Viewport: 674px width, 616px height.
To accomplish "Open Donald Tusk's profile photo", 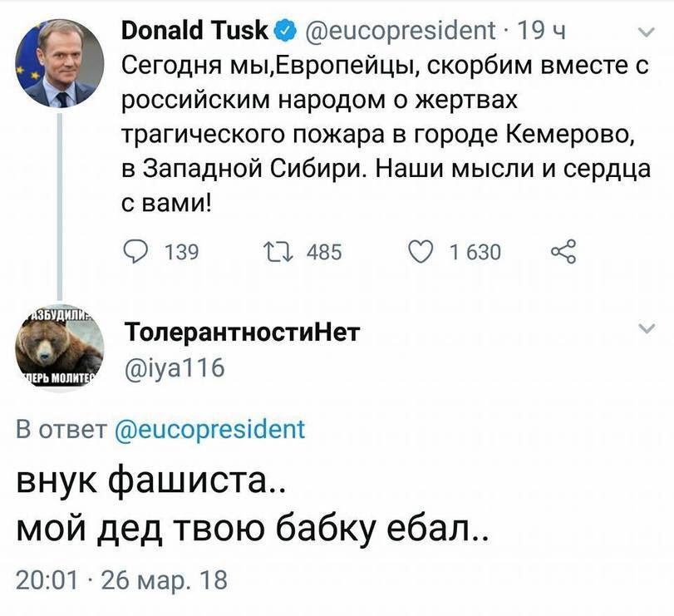I will pyautogui.click(x=61, y=64).
